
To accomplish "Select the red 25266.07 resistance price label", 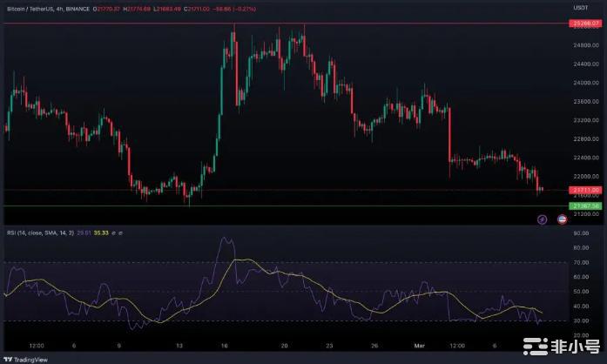I will pos(585,24).
